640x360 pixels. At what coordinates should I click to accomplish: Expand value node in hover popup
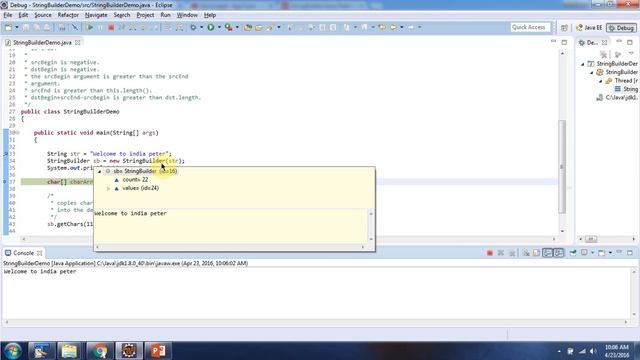(x=108, y=189)
